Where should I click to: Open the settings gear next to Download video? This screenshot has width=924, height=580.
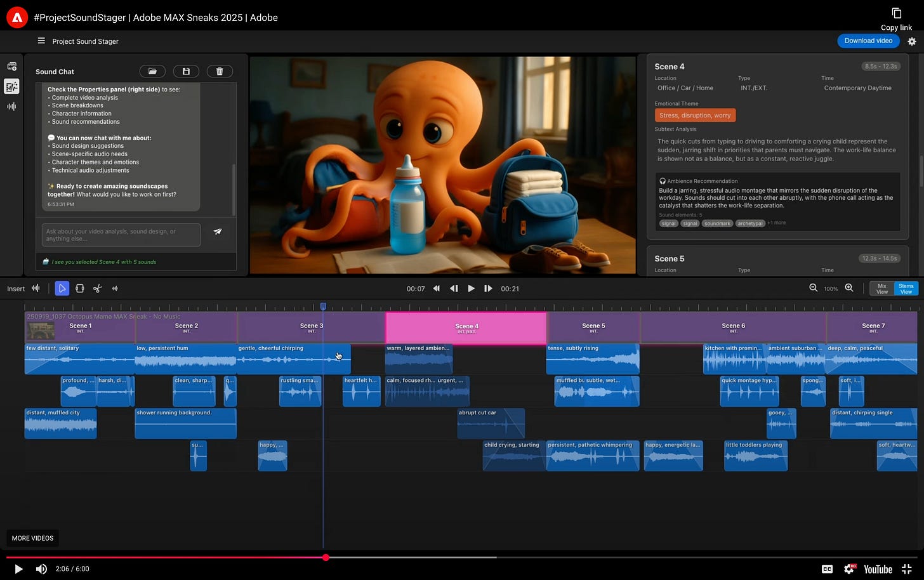[x=912, y=41]
